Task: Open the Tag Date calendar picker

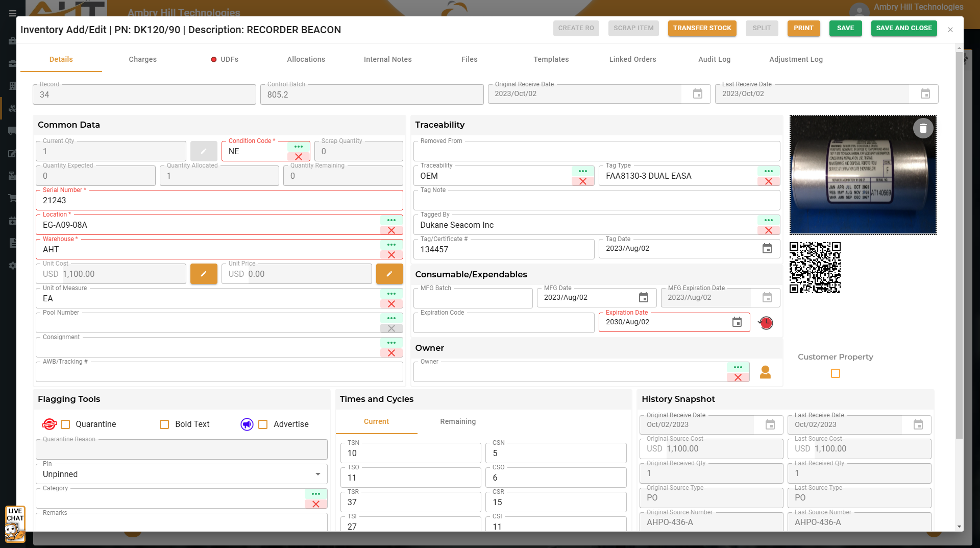Action: 767,249
